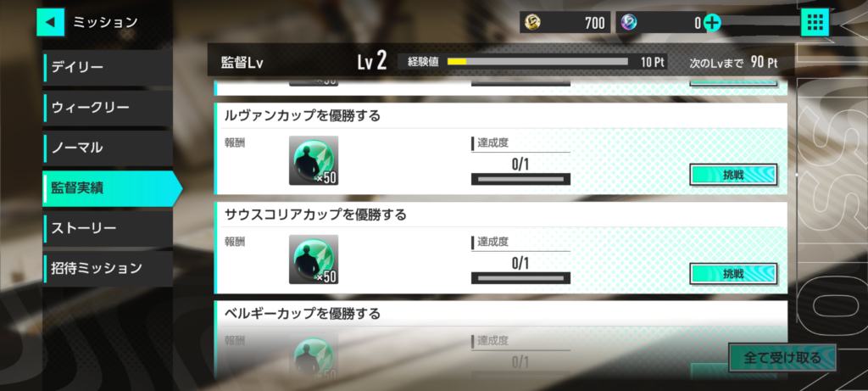
Task: Tap the back arrow beside ミッション
Action: coord(50,22)
